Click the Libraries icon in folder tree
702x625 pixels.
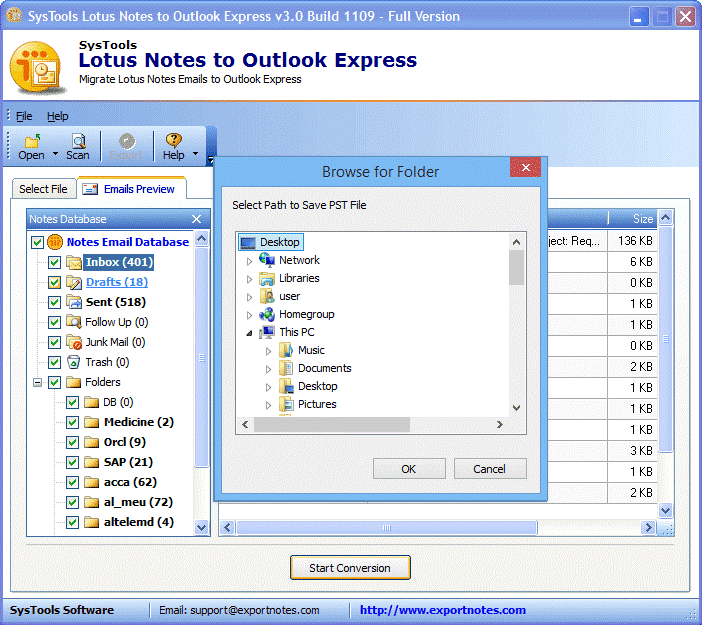coord(267,278)
